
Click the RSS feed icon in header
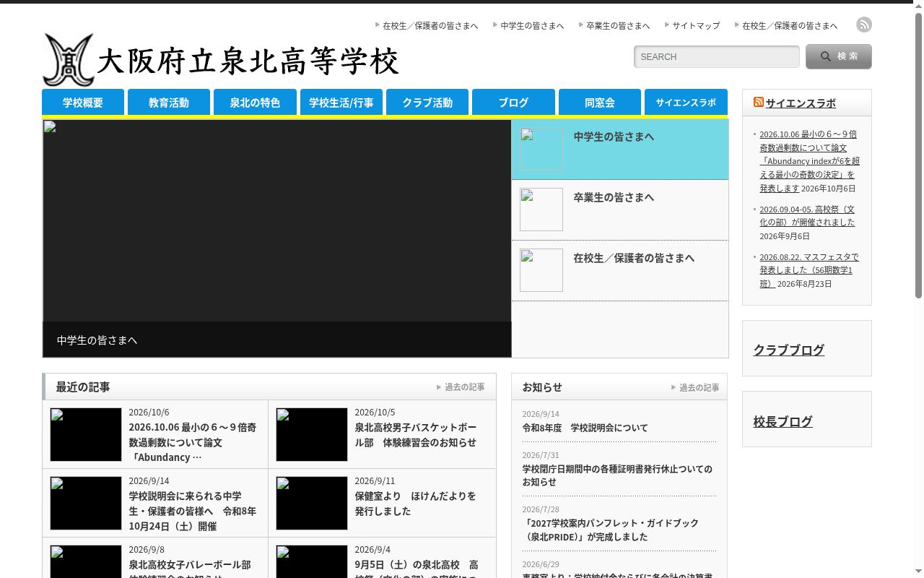click(x=864, y=25)
